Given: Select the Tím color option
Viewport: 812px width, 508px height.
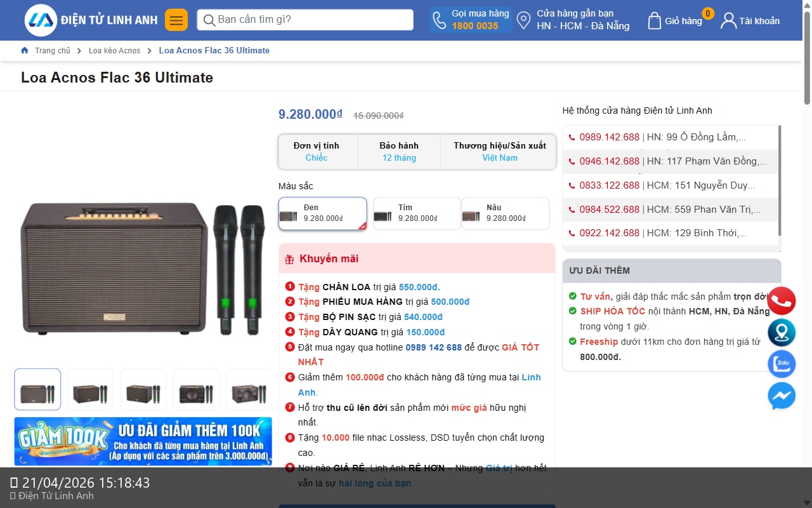Looking at the screenshot, I should (x=417, y=213).
